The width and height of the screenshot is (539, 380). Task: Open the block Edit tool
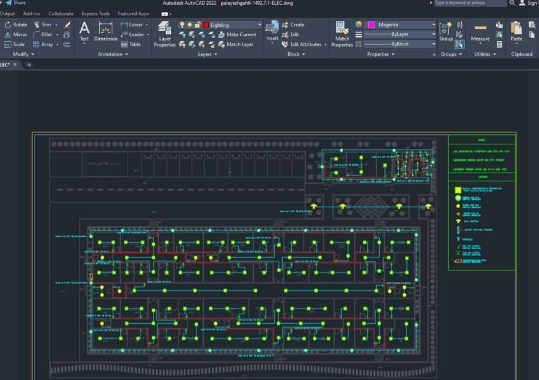[290, 34]
